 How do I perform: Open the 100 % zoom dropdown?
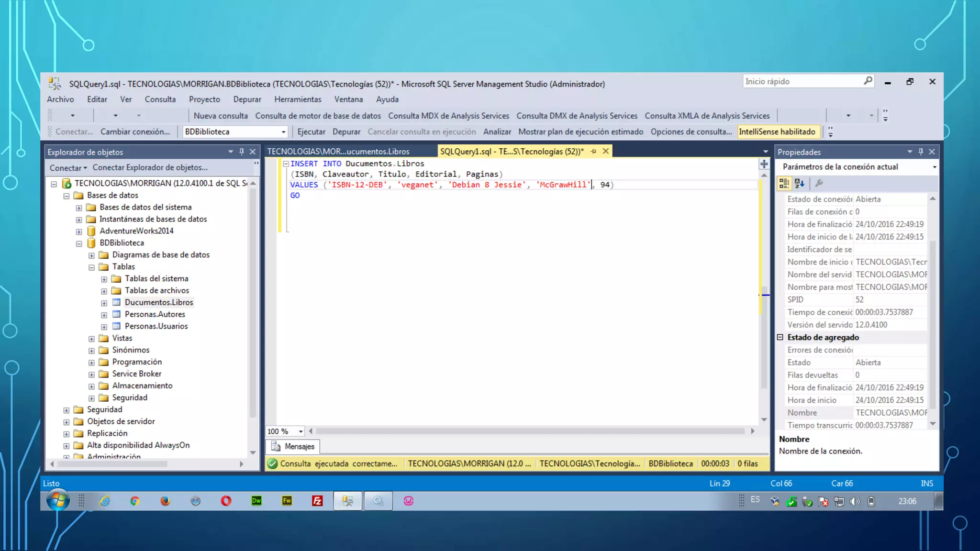pos(301,431)
